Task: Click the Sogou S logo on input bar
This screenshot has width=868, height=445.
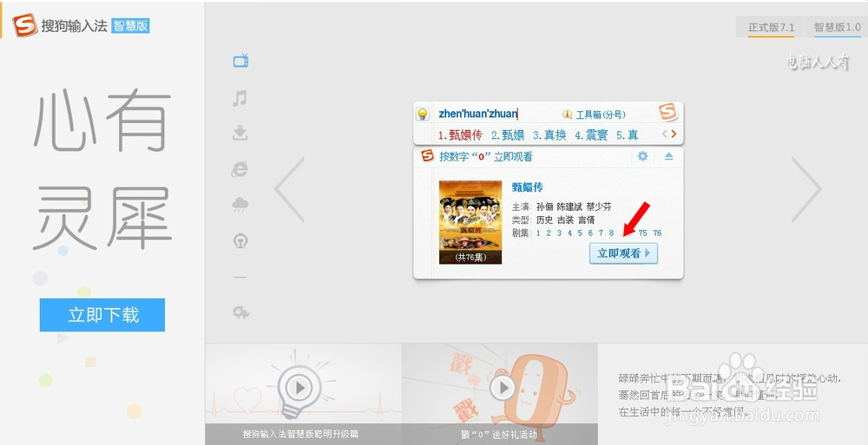Action: coord(667,112)
